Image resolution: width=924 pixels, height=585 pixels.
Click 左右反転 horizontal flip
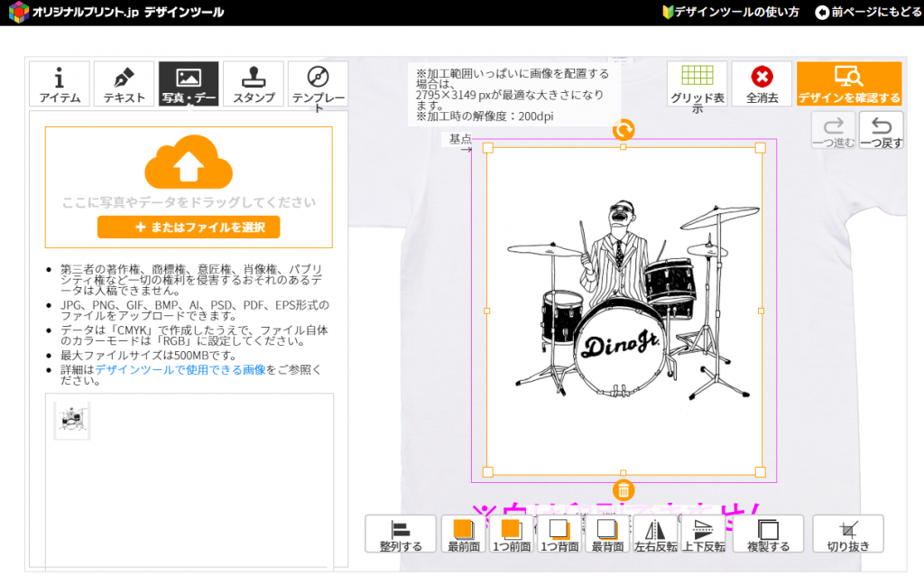pos(655,534)
